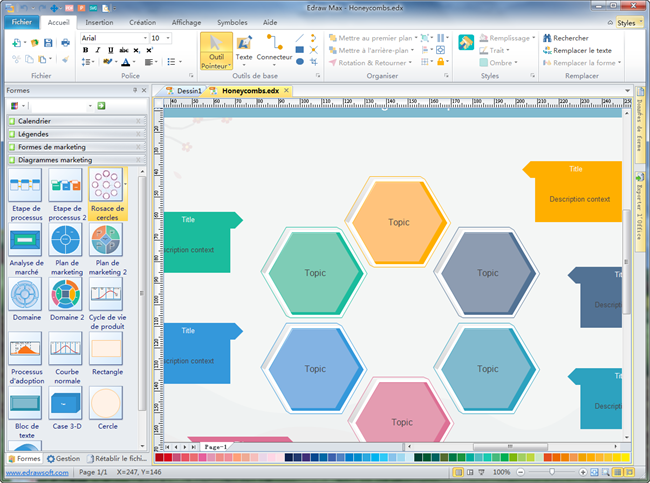Expand Rotation & Retourner dropdown

tap(410, 63)
